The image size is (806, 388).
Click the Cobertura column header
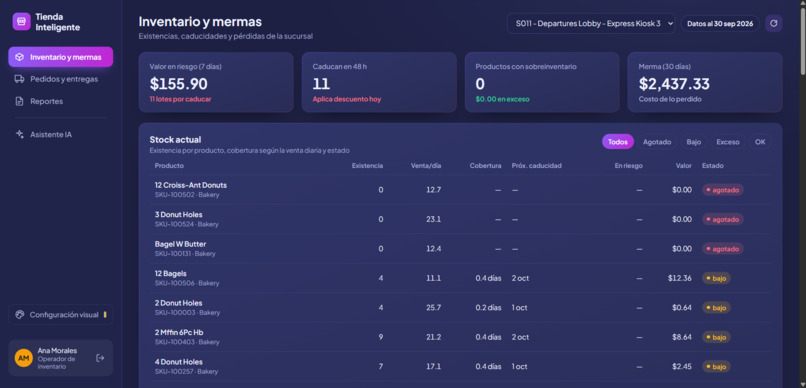[485, 165]
